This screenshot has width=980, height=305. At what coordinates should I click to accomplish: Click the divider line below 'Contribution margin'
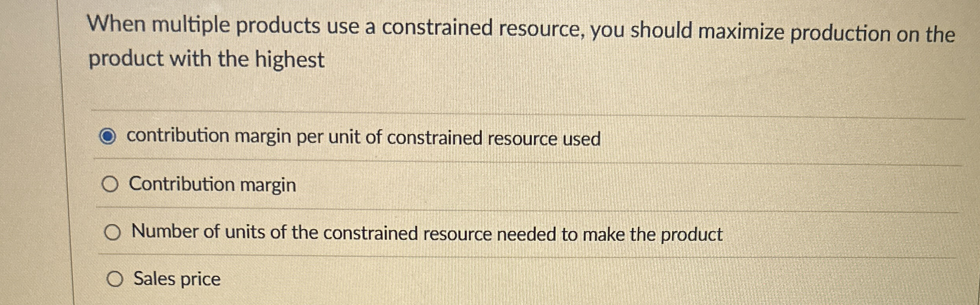(x=475, y=207)
